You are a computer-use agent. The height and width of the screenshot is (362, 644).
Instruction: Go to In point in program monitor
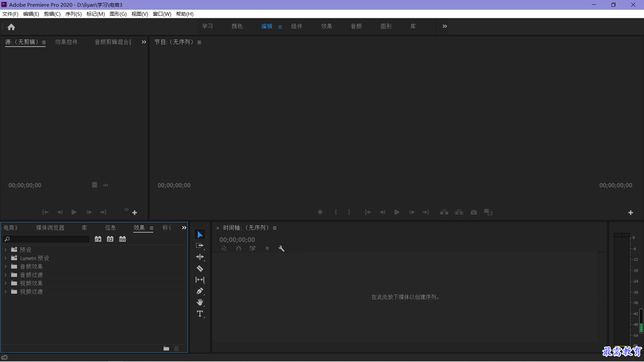point(368,213)
